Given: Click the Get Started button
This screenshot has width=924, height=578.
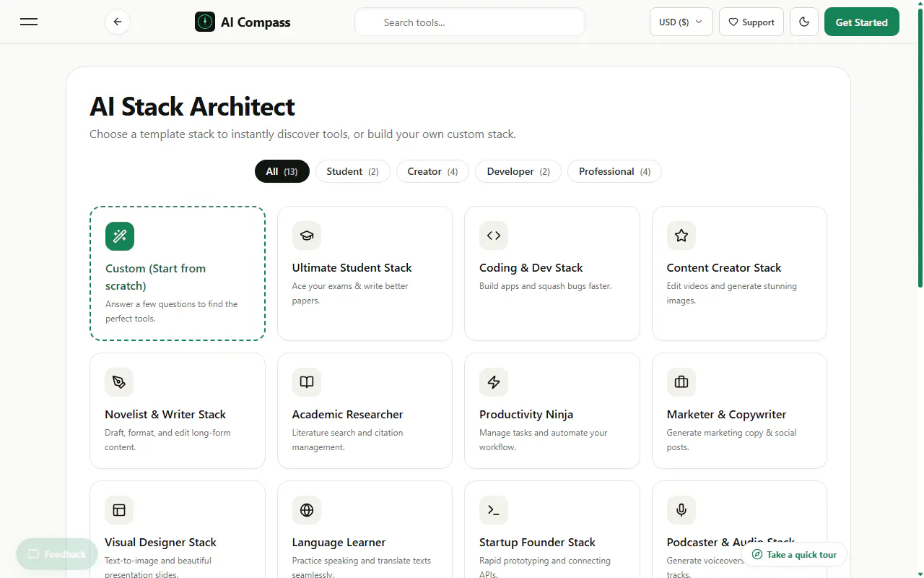Looking at the screenshot, I should pyautogui.click(x=862, y=22).
